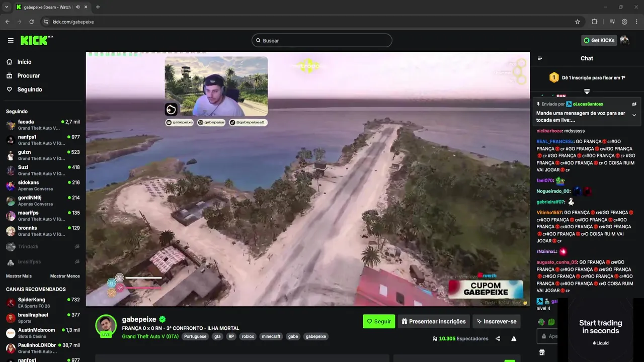
Task: Open the guizn channel in Seguindo
Action: click(43, 155)
